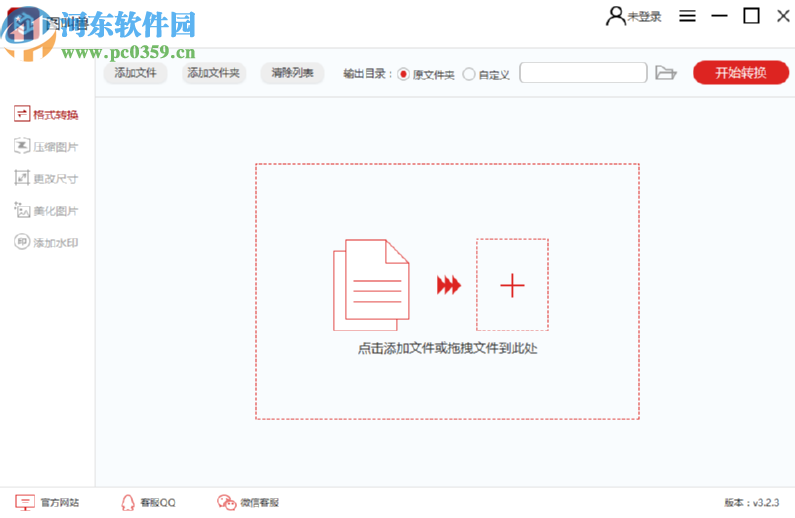Open 微信客服 WeChat support
This screenshot has width=795, height=518.
(x=248, y=502)
